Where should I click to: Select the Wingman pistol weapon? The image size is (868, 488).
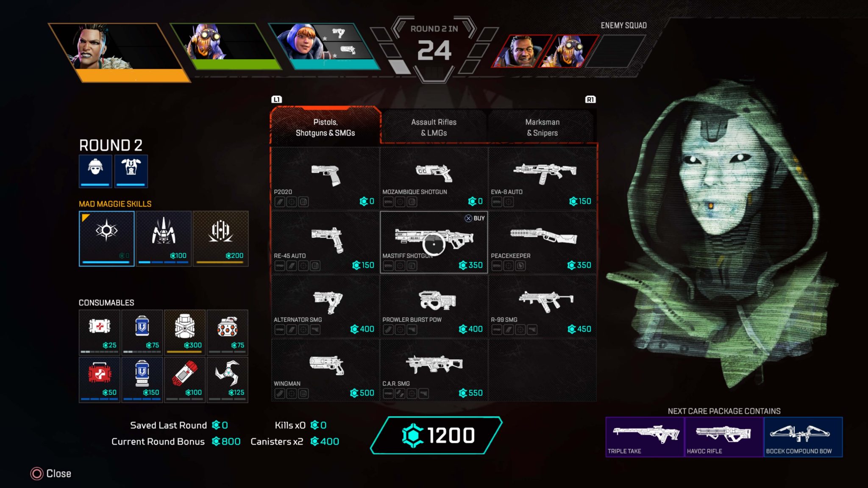click(325, 369)
